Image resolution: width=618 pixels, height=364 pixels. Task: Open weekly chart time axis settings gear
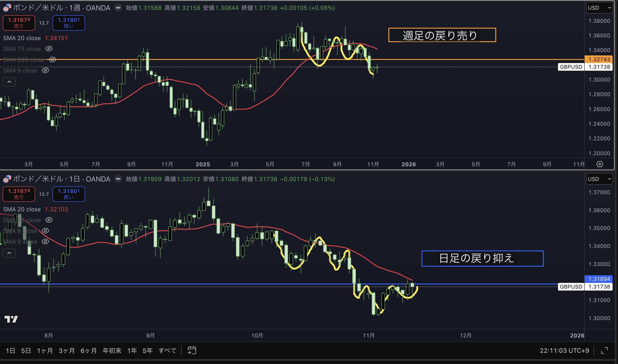coord(600,164)
